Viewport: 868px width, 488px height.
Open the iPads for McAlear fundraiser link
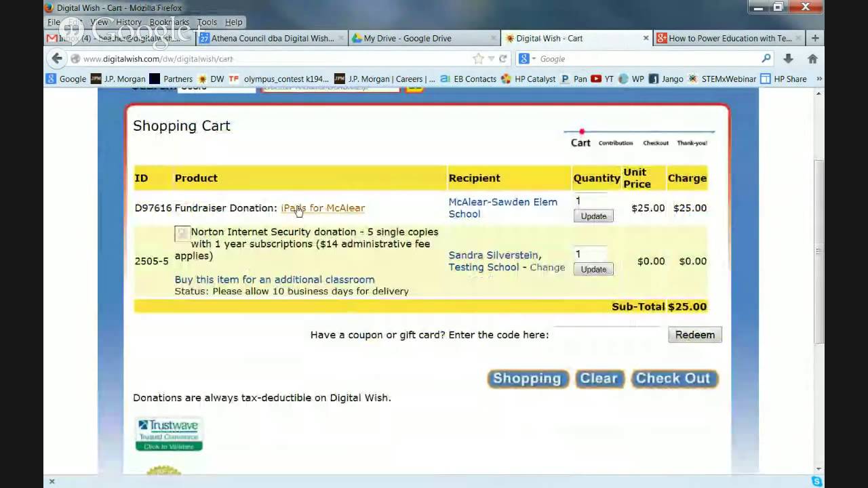323,208
